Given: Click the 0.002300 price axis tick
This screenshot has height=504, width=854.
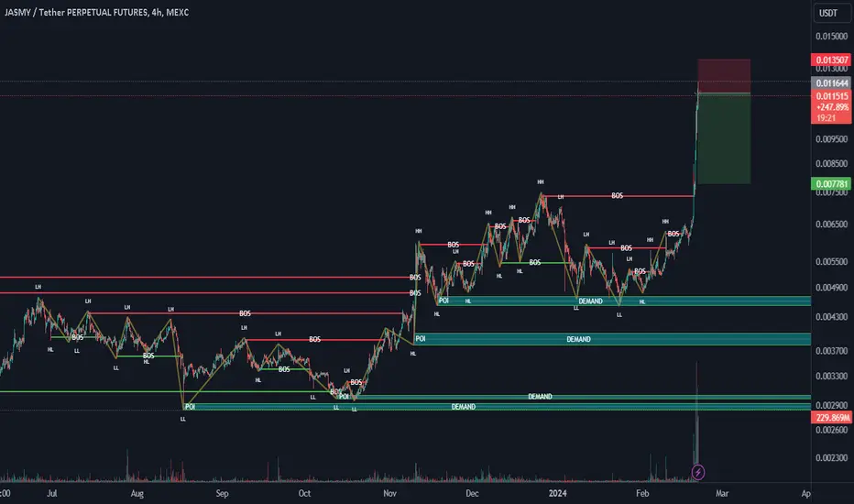Looking at the screenshot, I should click(x=831, y=457).
